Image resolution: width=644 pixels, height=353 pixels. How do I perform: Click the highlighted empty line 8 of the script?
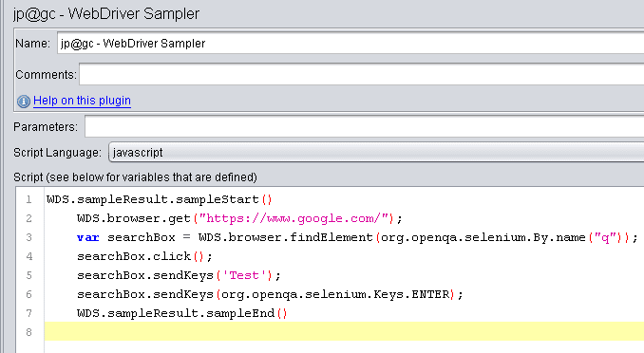tap(344, 331)
